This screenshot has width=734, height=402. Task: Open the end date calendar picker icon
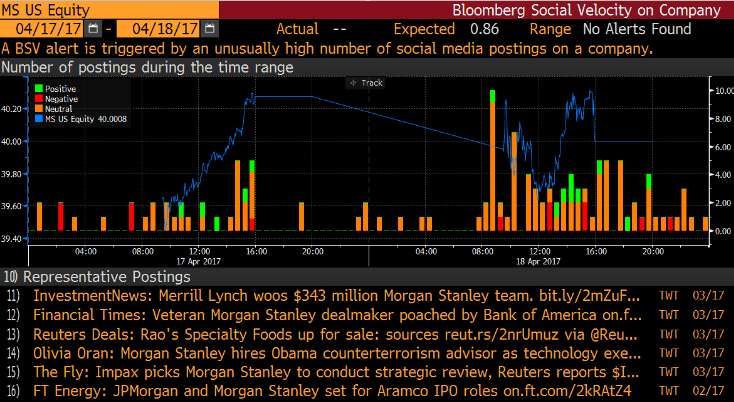(210, 29)
